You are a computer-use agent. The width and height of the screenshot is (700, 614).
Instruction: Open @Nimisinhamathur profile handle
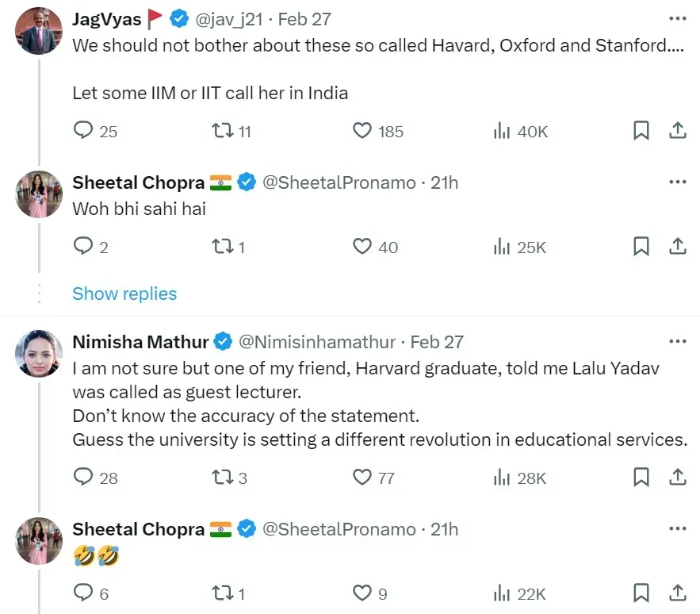coord(317,342)
